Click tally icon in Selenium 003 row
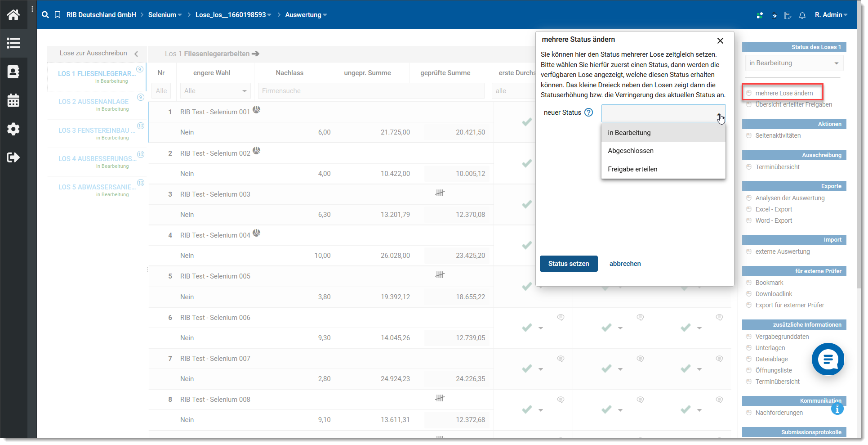Viewport: 868px width, 445px height. tap(440, 193)
